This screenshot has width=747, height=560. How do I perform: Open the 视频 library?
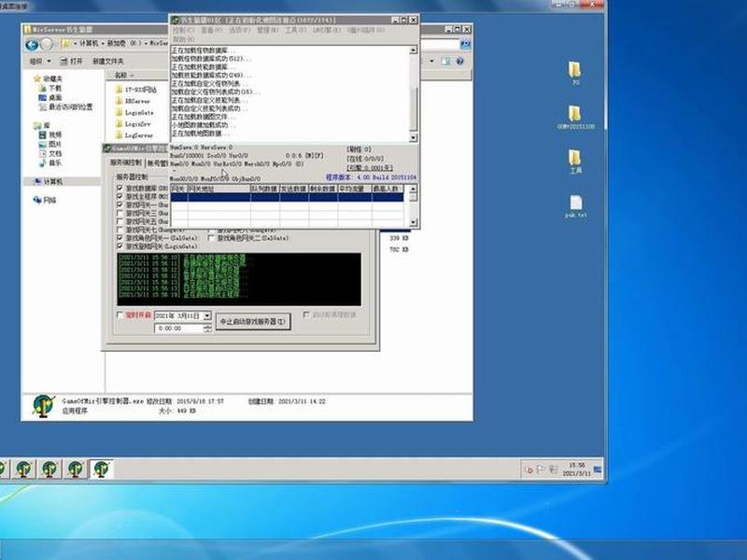point(50,134)
